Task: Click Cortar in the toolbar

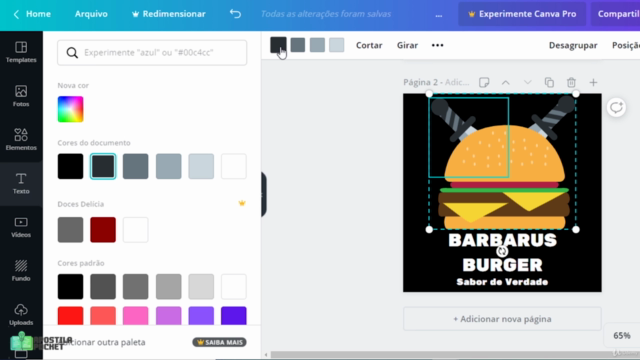Action: point(369,45)
